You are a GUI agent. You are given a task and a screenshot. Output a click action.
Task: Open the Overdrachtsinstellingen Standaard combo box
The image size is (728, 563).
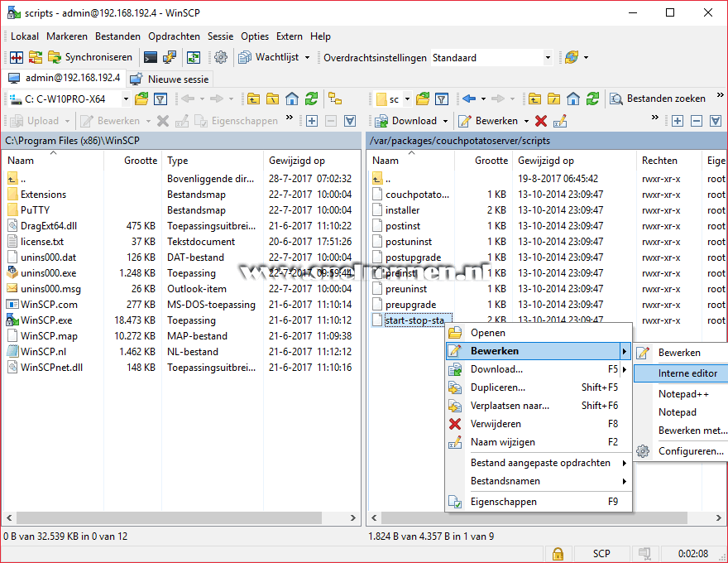pos(491,58)
